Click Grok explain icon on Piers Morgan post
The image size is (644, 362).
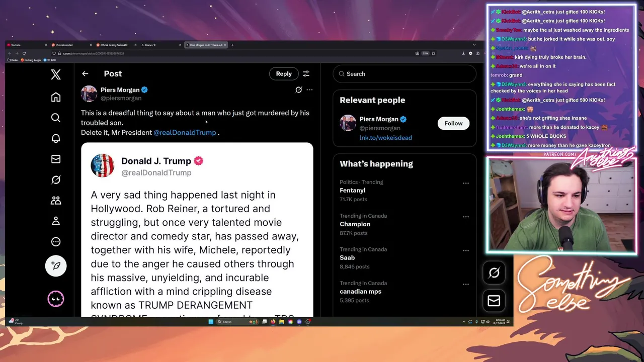tap(298, 89)
